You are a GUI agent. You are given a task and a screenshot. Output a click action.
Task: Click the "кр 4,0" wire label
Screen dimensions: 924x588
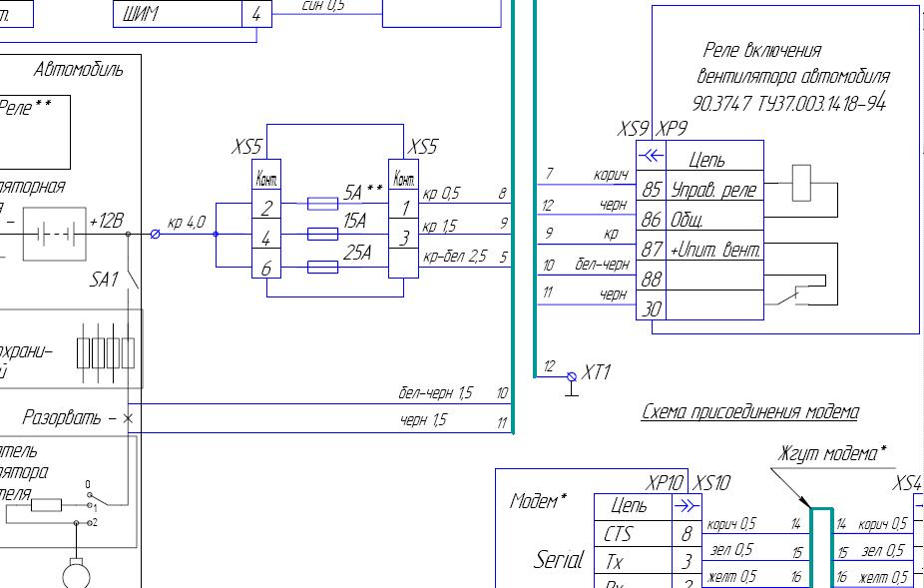point(187,223)
